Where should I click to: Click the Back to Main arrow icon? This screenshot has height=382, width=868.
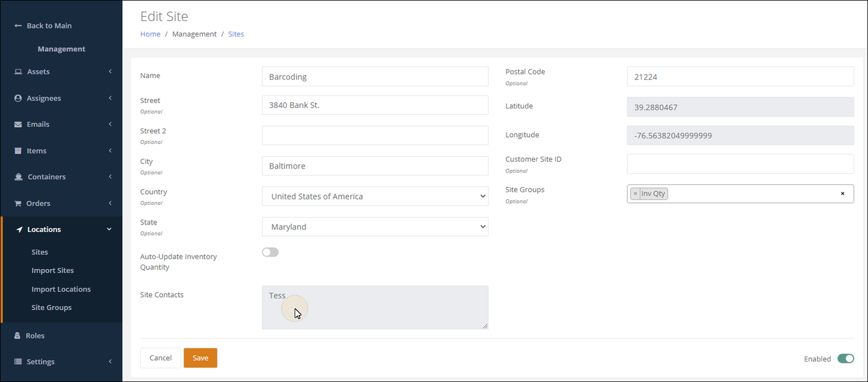[x=18, y=26]
